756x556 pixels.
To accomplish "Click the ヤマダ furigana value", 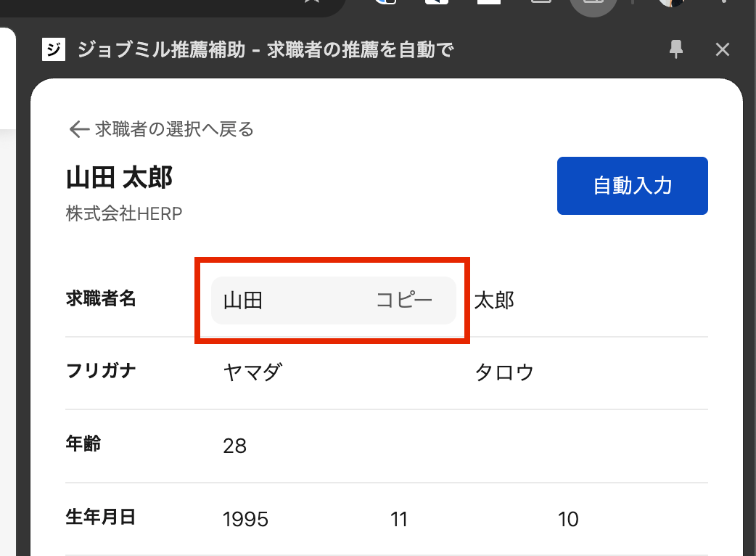I will coord(252,372).
